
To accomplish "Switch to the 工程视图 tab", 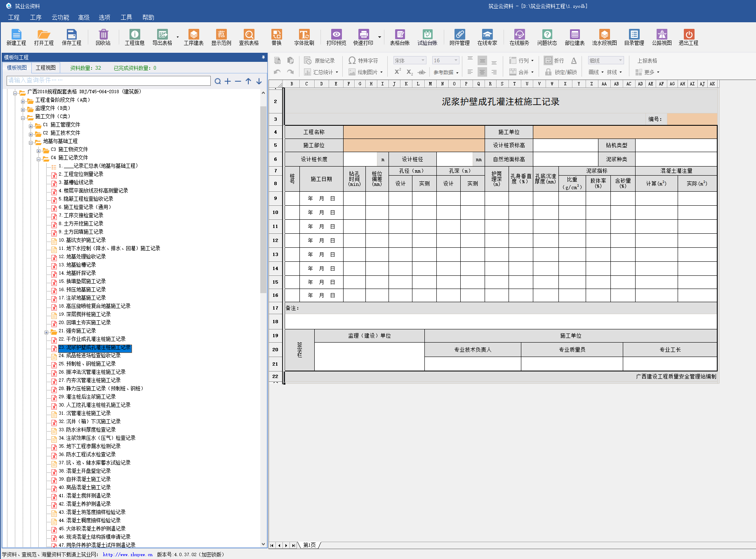I will click(46, 68).
